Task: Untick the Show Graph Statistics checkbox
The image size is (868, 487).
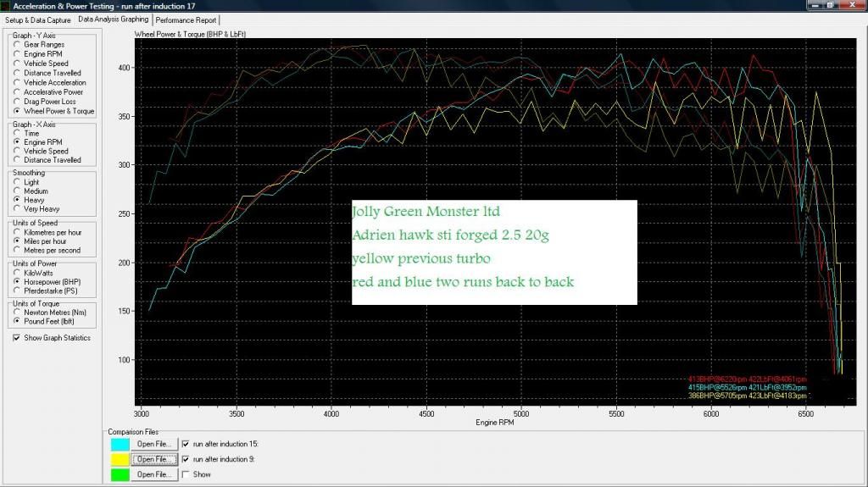Action: click(x=17, y=338)
